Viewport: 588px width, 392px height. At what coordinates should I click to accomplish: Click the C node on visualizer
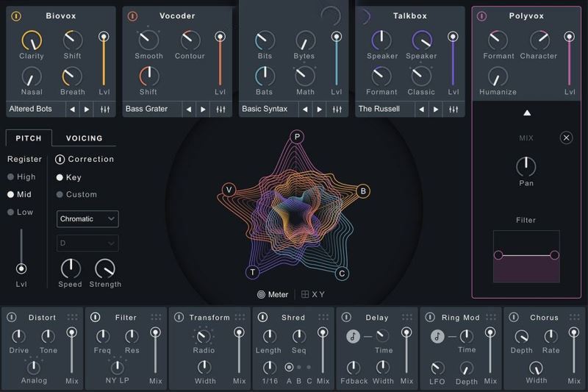(x=342, y=274)
